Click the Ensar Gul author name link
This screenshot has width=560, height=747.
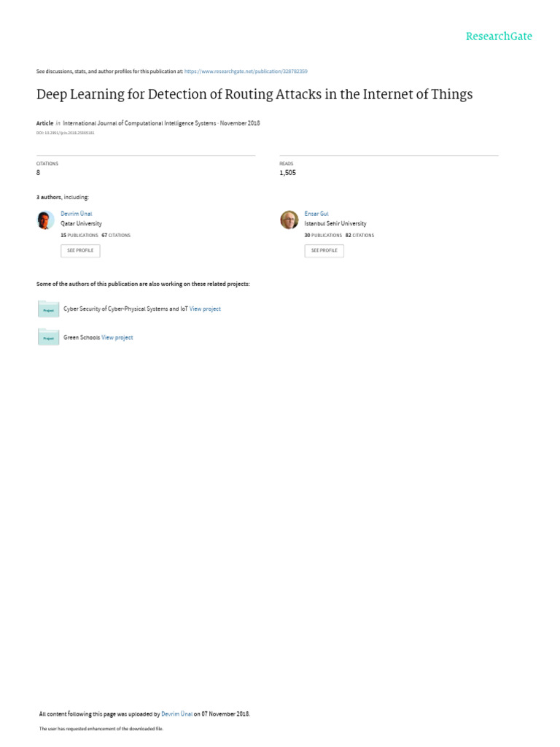click(316, 214)
